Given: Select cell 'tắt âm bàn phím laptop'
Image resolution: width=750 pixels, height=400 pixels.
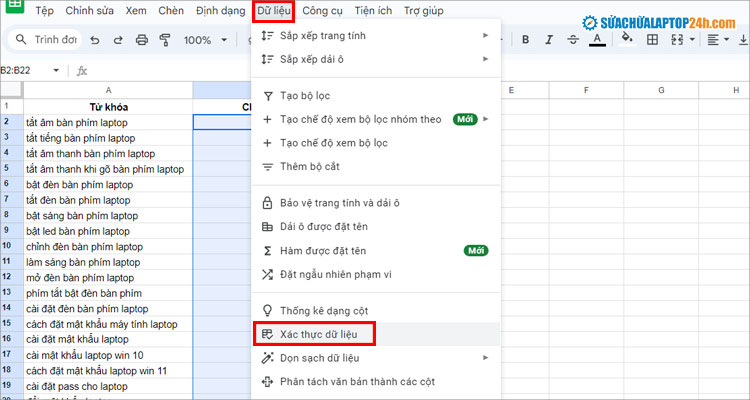Looking at the screenshot, I should pyautogui.click(x=108, y=122).
